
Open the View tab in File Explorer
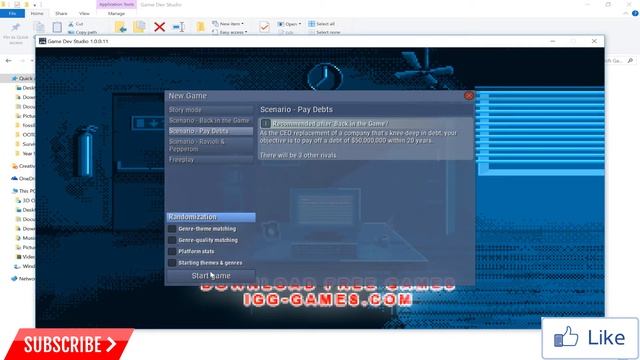(84, 13)
